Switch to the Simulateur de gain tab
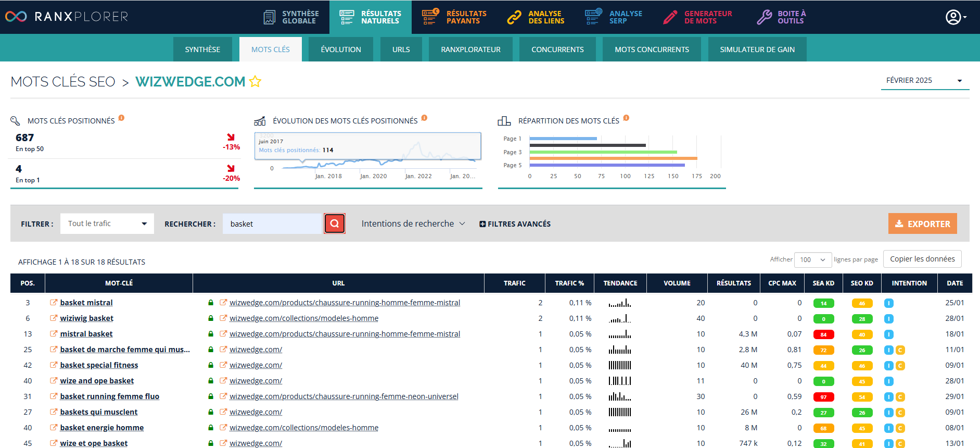Image resolution: width=980 pixels, height=448 pixels. click(x=757, y=49)
